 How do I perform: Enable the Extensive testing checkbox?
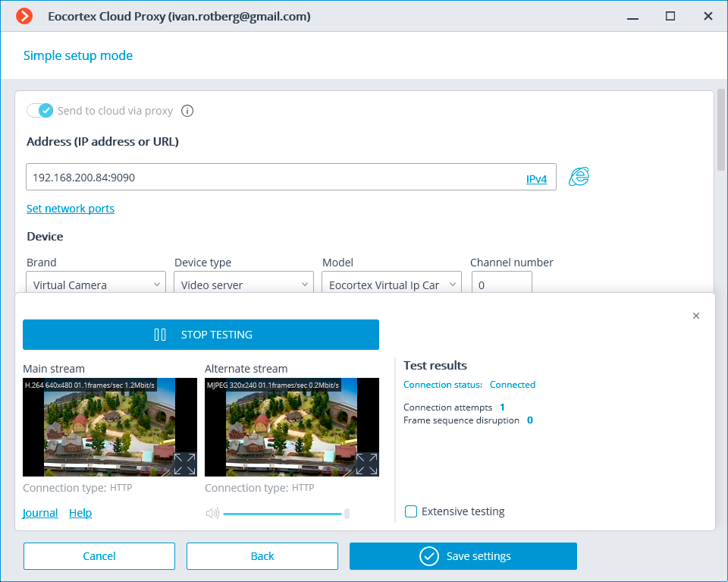click(x=410, y=511)
